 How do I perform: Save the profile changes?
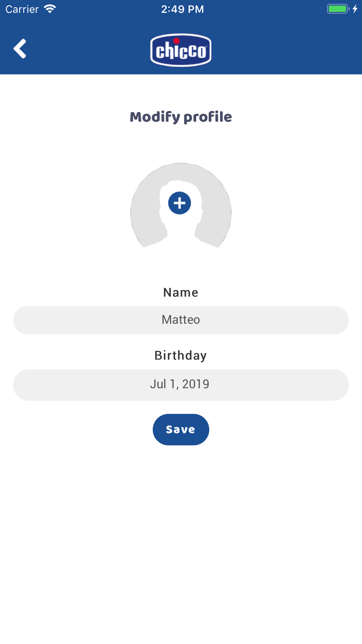point(181,429)
